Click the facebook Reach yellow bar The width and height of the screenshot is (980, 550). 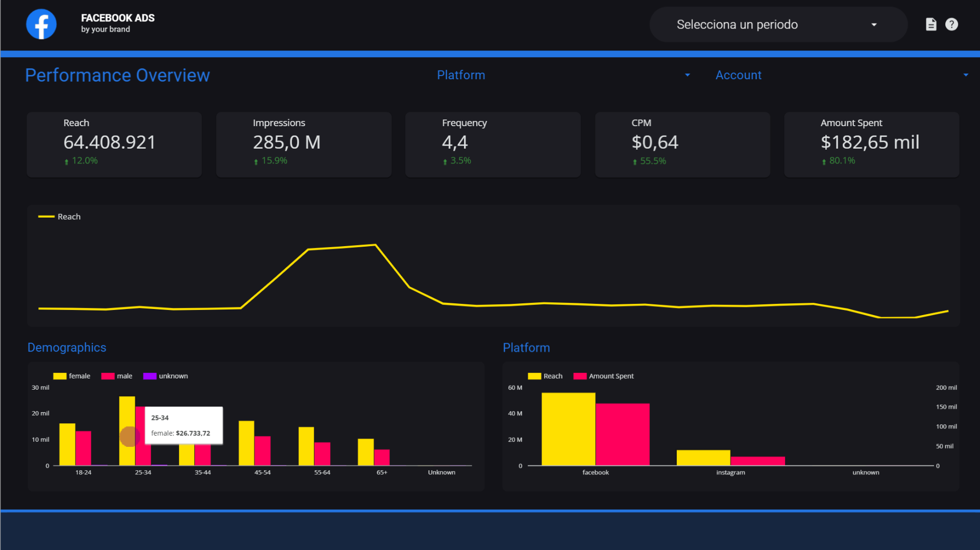point(569,429)
